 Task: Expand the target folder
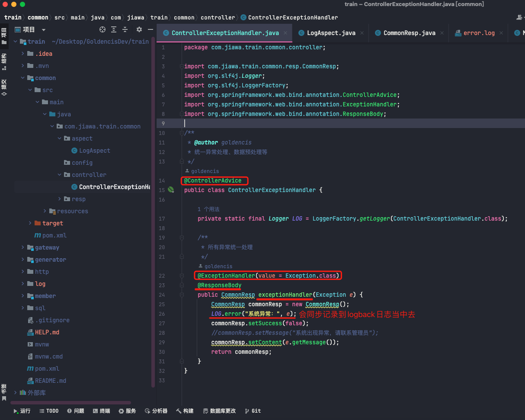(x=30, y=223)
